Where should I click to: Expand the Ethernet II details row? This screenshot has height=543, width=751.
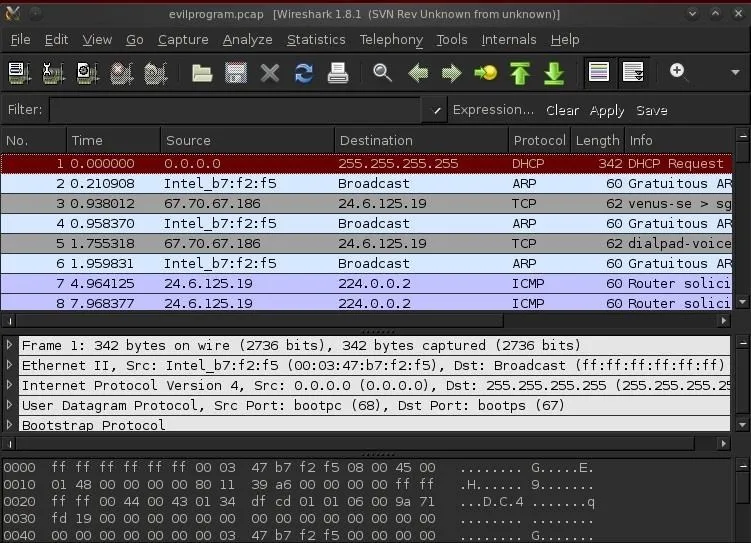(x=9, y=364)
